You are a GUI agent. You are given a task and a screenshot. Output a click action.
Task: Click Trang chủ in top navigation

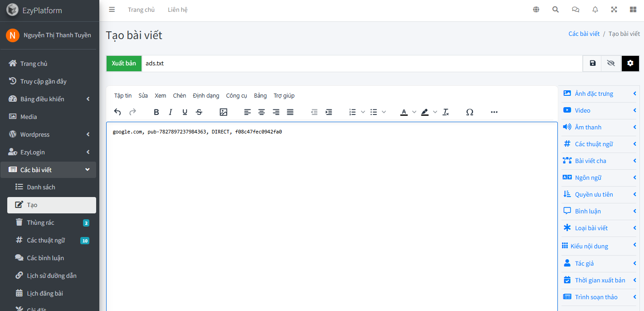point(141,10)
